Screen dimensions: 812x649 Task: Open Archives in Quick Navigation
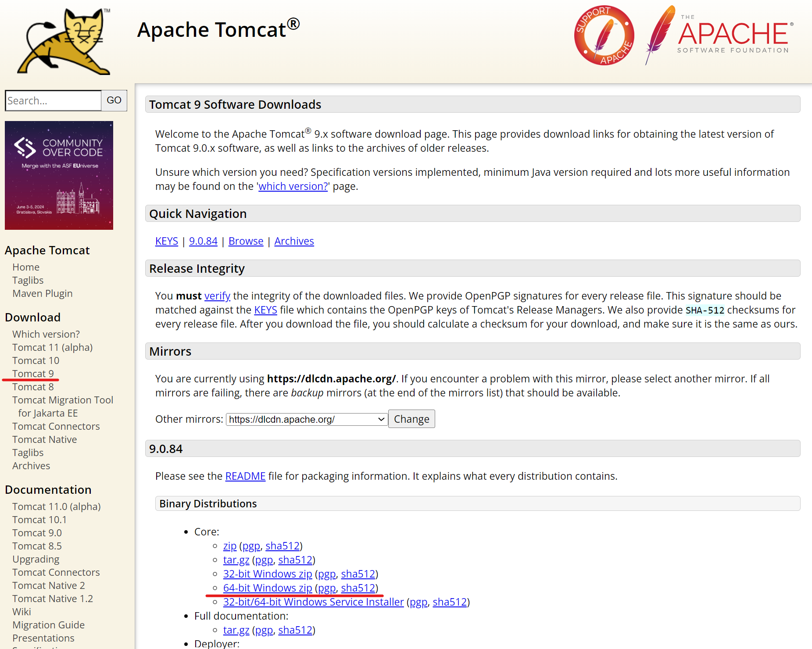tap(294, 241)
